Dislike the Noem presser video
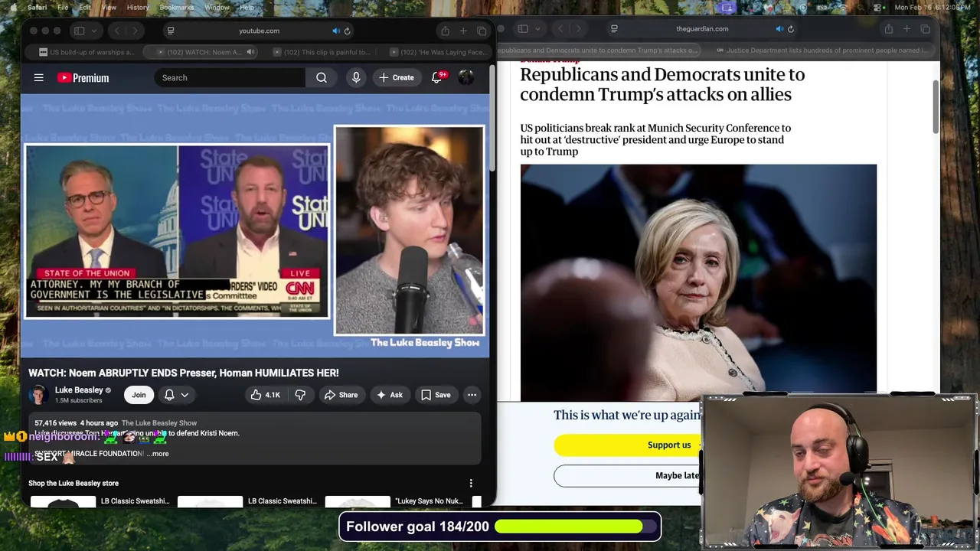 click(x=300, y=395)
